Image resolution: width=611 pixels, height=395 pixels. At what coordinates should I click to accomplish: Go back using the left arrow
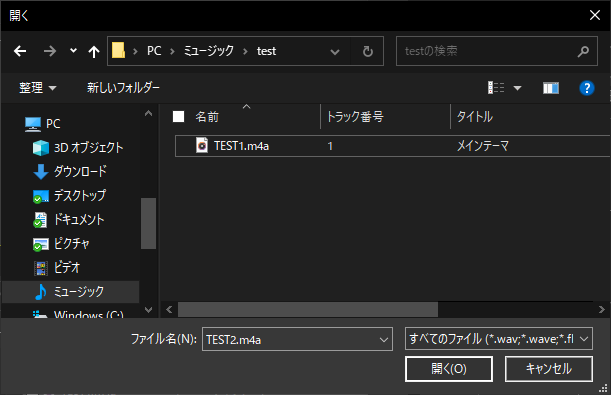coord(20,51)
